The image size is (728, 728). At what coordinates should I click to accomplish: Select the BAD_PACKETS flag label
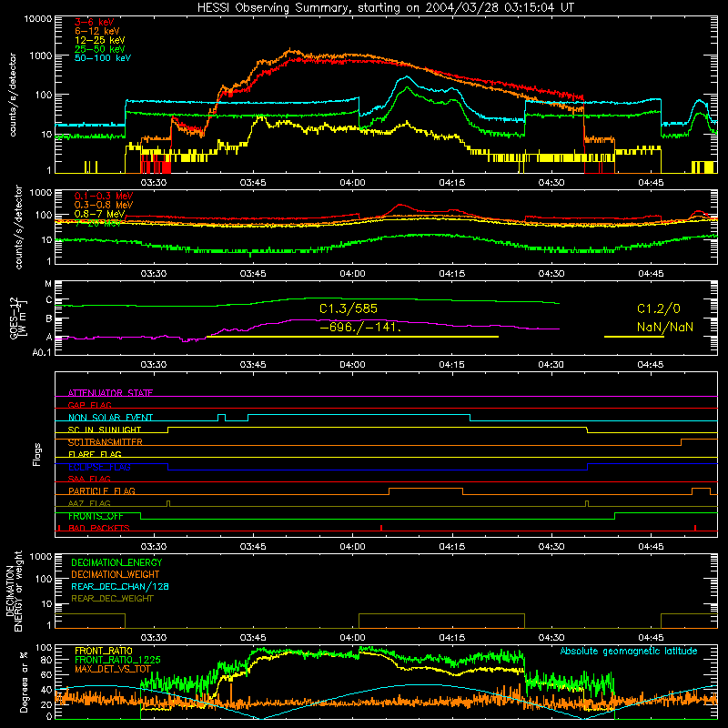[x=99, y=528]
